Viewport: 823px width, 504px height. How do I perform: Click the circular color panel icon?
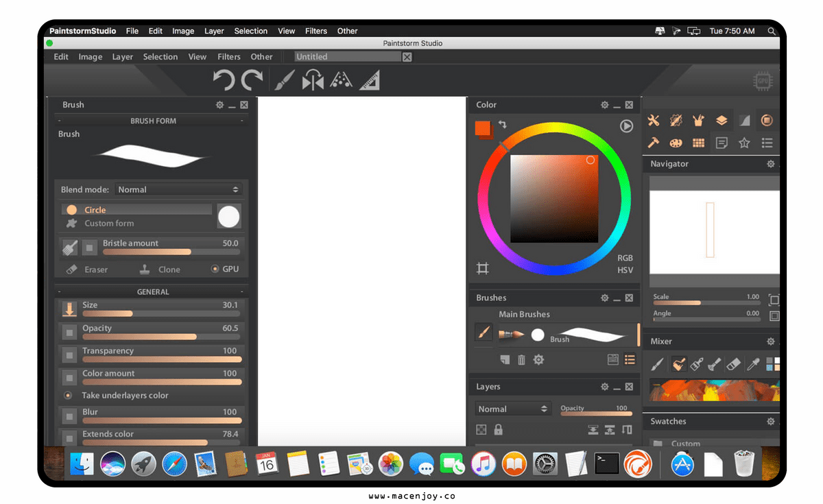pos(767,121)
